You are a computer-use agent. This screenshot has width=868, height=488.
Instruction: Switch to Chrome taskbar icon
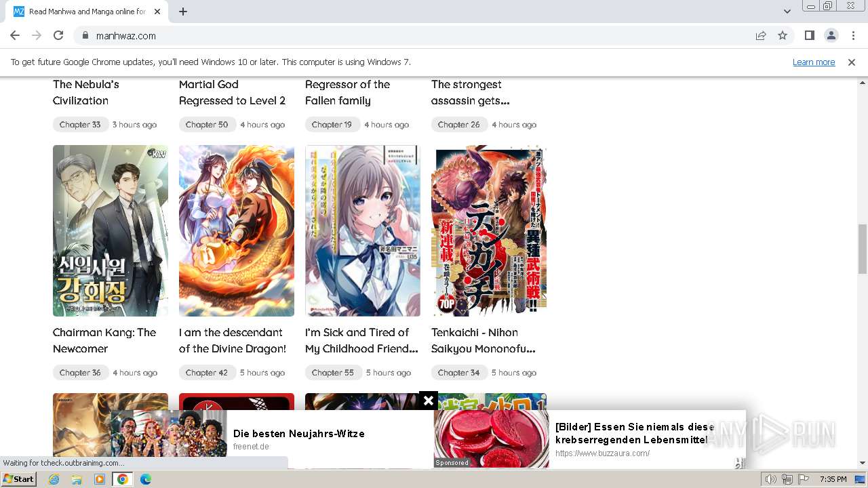pyautogui.click(x=122, y=479)
